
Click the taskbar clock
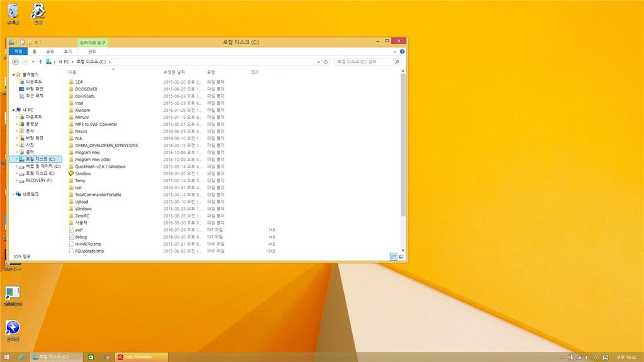[x=627, y=358]
